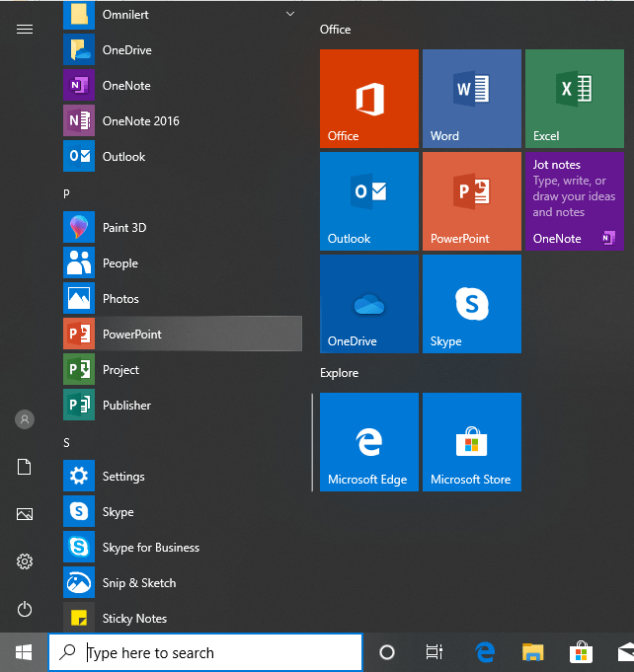Open OneDrive from the app list

[x=183, y=50]
